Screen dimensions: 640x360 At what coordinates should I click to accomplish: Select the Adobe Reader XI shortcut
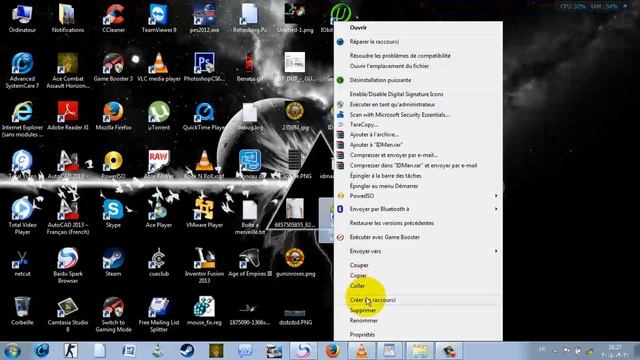68,116
